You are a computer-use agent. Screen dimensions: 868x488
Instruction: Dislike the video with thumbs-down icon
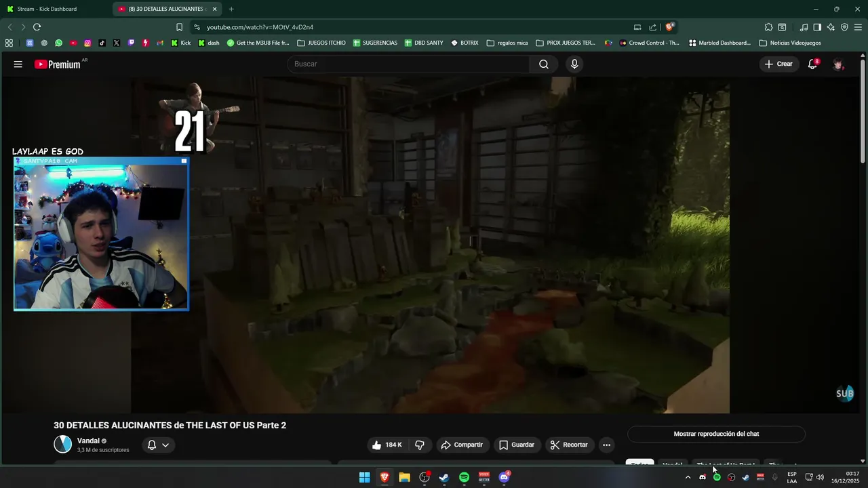click(420, 445)
